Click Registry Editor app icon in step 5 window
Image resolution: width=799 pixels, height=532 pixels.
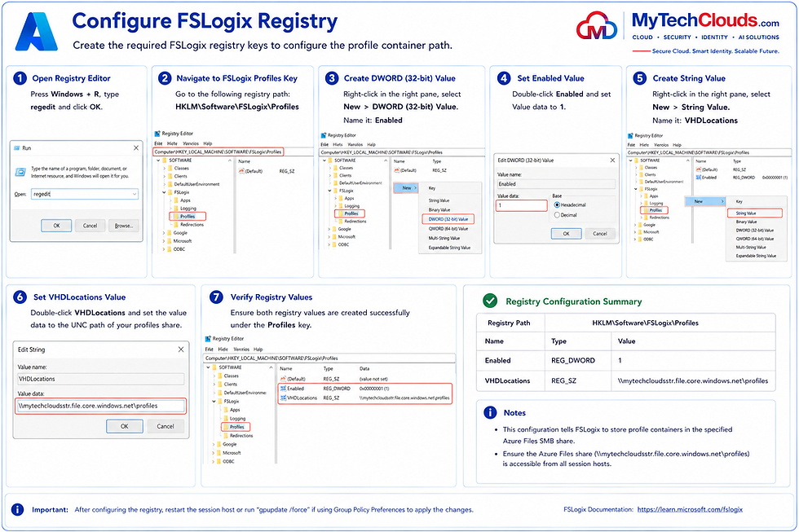point(631,135)
